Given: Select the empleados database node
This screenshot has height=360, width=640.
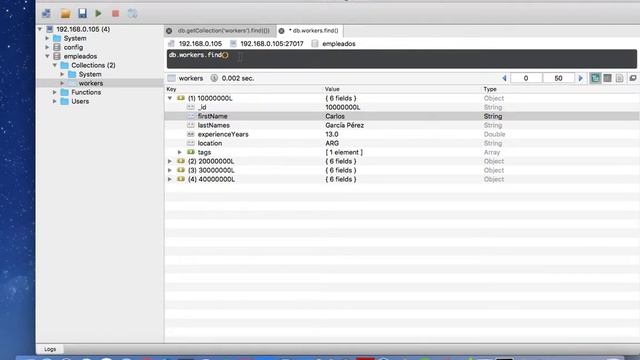Looking at the screenshot, I should [x=80, y=56].
